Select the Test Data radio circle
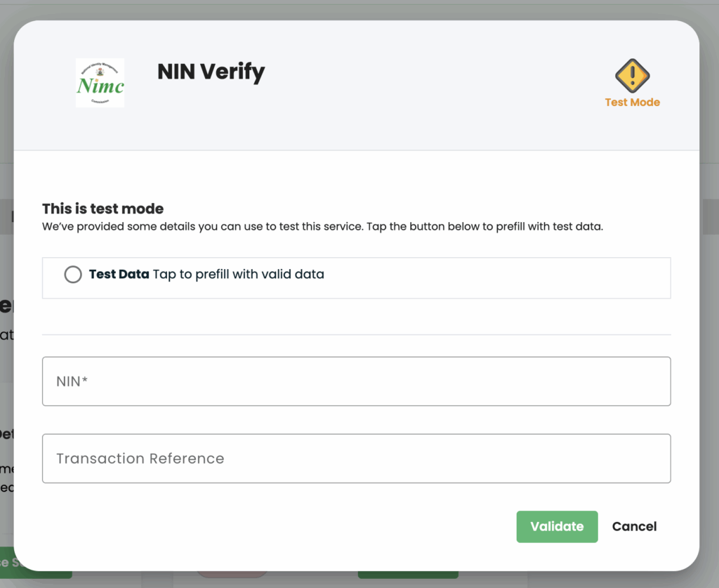 73,274
